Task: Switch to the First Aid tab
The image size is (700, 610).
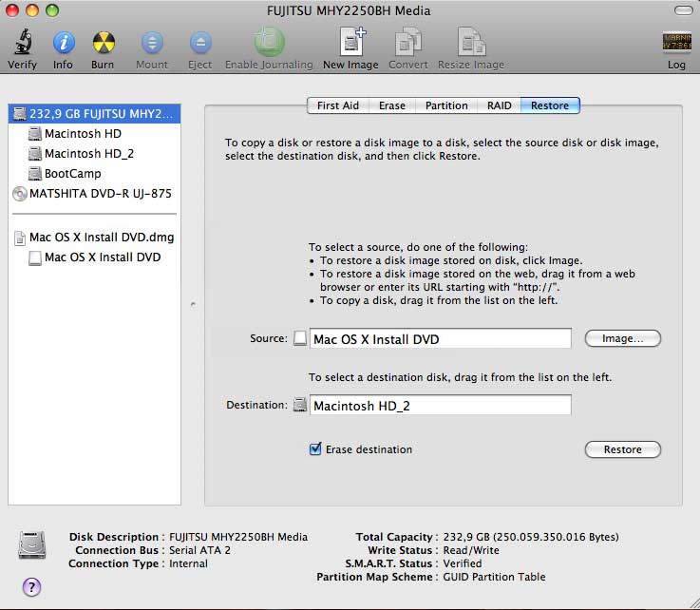Action: 338,105
